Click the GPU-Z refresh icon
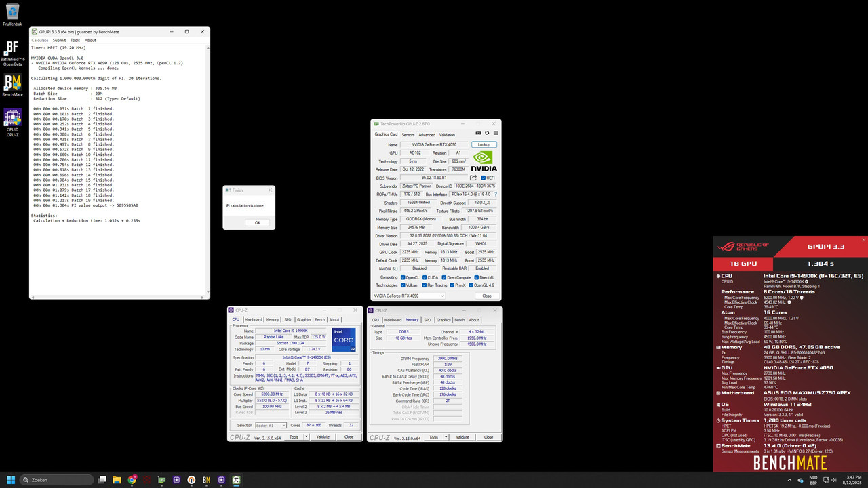 point(487,133)
